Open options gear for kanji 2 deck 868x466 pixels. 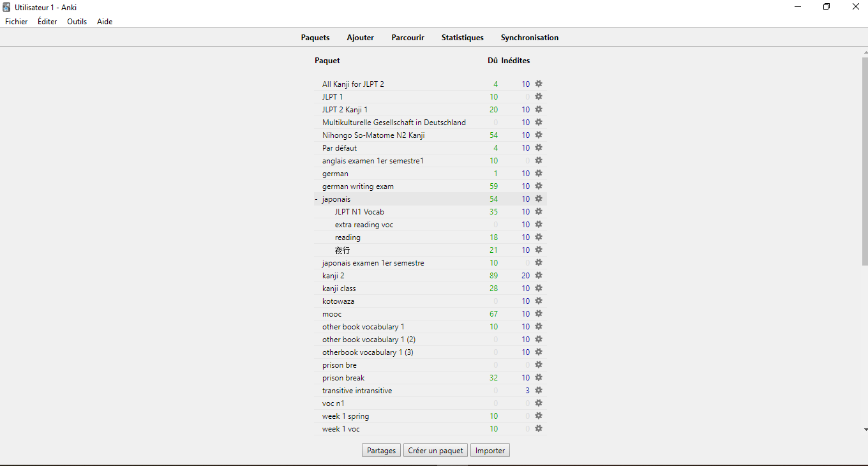539,275
